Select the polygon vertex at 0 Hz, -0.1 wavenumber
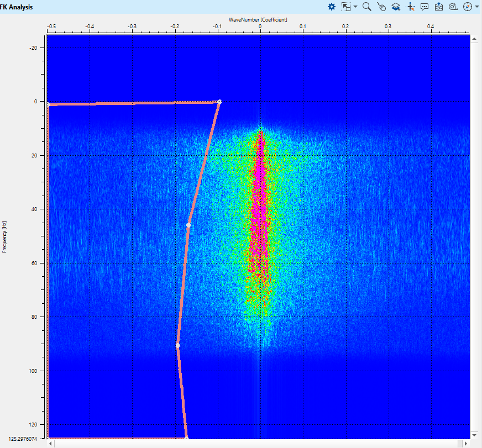This screenshot has height=448, width=482. [x=219, y=102]
